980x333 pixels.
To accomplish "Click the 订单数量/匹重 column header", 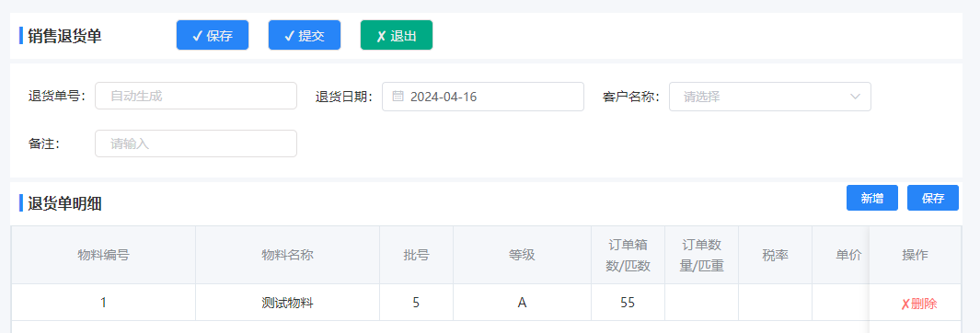I will pos(701,255).
